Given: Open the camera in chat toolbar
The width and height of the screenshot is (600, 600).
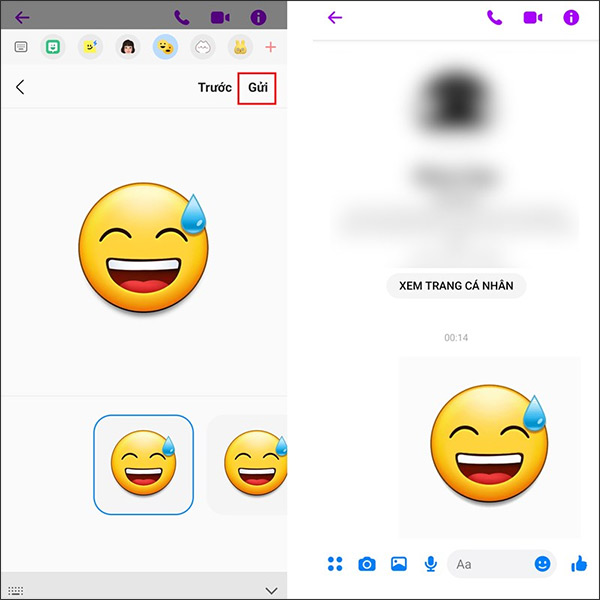Looking at the screenshot, I should tap(367, 564).
